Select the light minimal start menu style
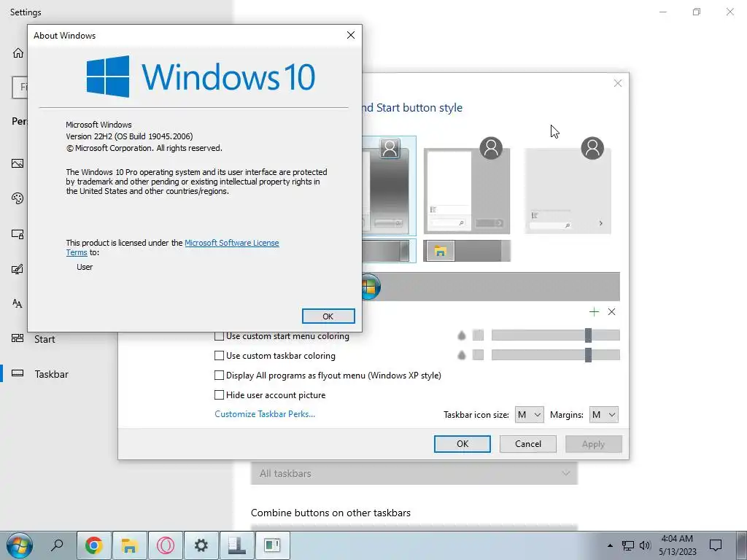 pos(568,187)
